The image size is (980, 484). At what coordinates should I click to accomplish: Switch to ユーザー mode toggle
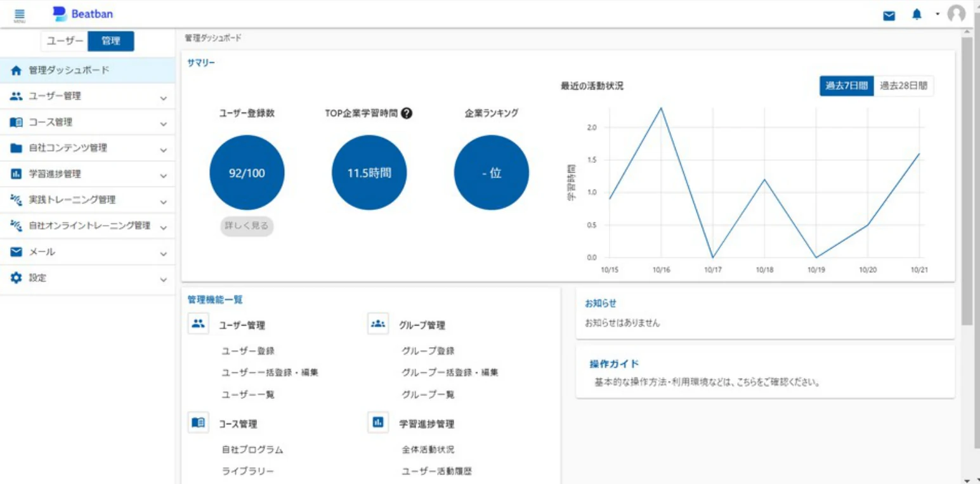[65, 41]
